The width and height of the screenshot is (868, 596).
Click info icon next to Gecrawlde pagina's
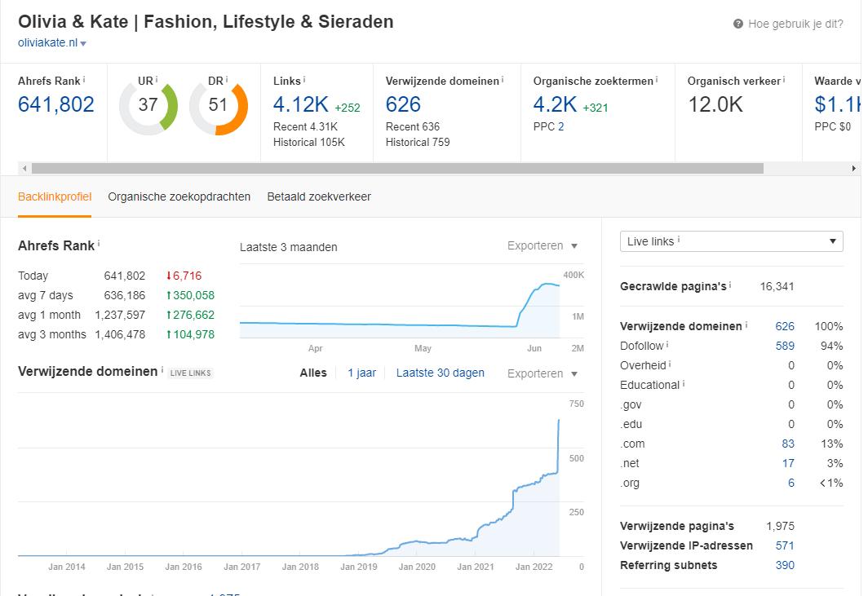click(730, 285)
